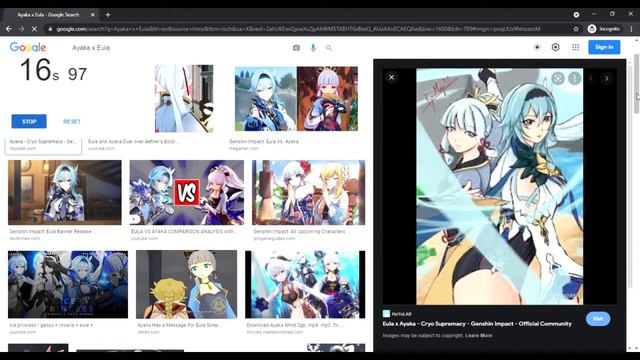Run search with the magnifier icon
640x360 pixels.
pos(329,48)
